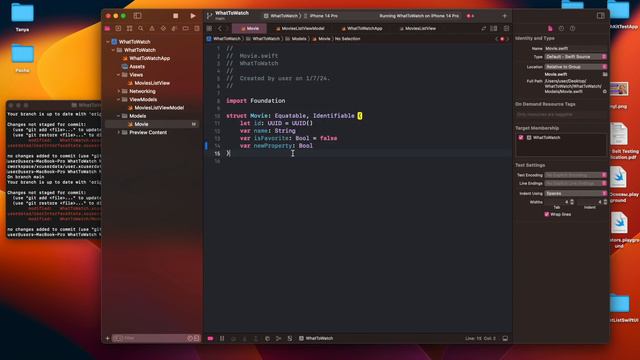640x360 pixels.
Task: Open the Line Endings dropdown
Action: [576, 183]
